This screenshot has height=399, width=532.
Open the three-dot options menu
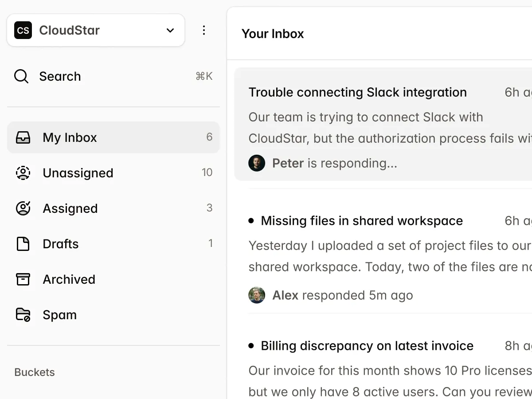(x=204, y=30)
